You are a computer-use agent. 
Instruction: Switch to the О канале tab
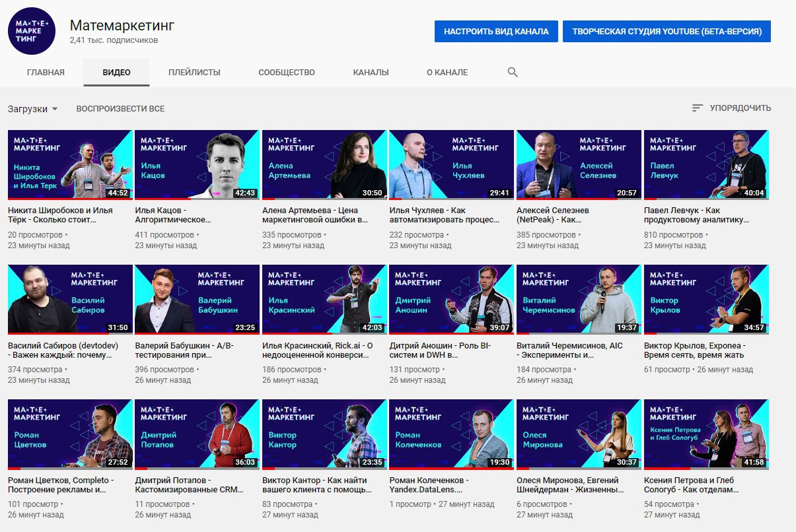[447, 73]
